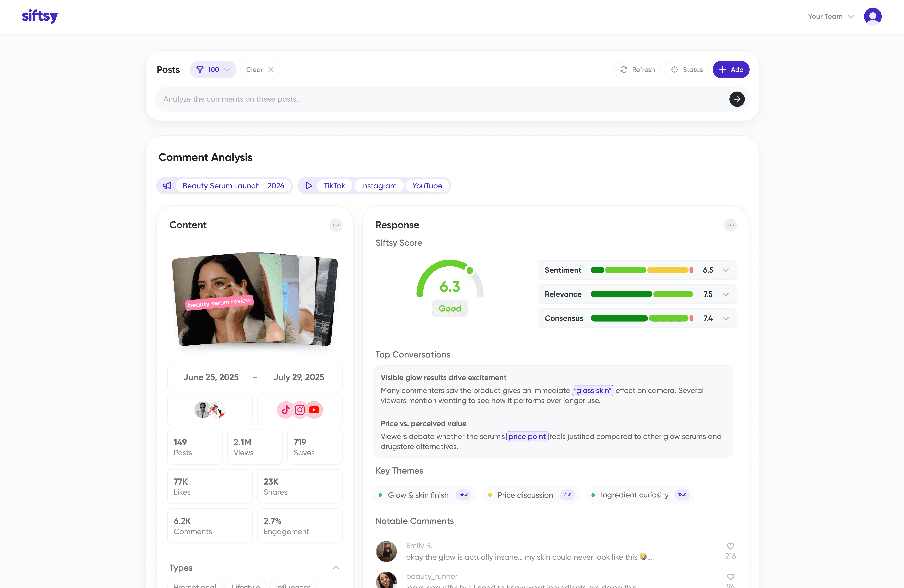Toggle the YouTube platform filter pill
This screenshot has width=904, height=588.
pyautogui.click(x=427, y=186)
